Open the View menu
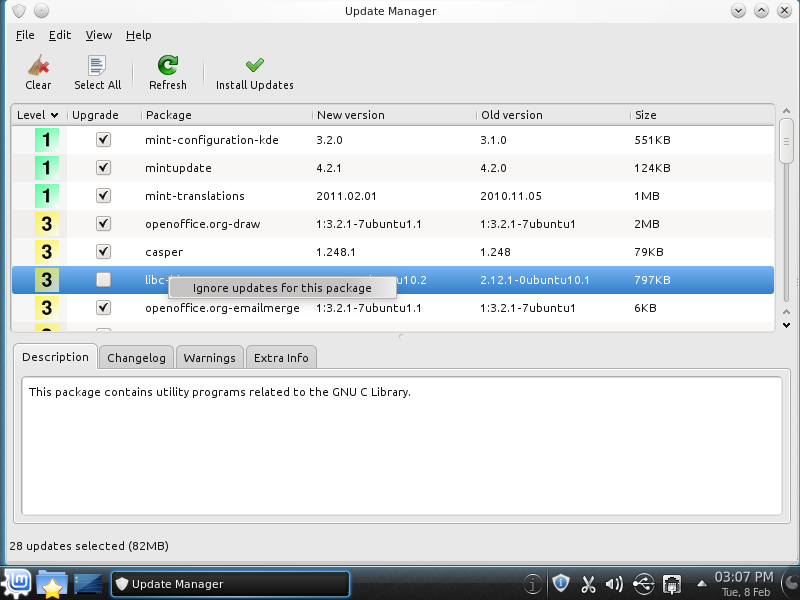The height and width of the screenshot is (600, 800). click(98, 35)
